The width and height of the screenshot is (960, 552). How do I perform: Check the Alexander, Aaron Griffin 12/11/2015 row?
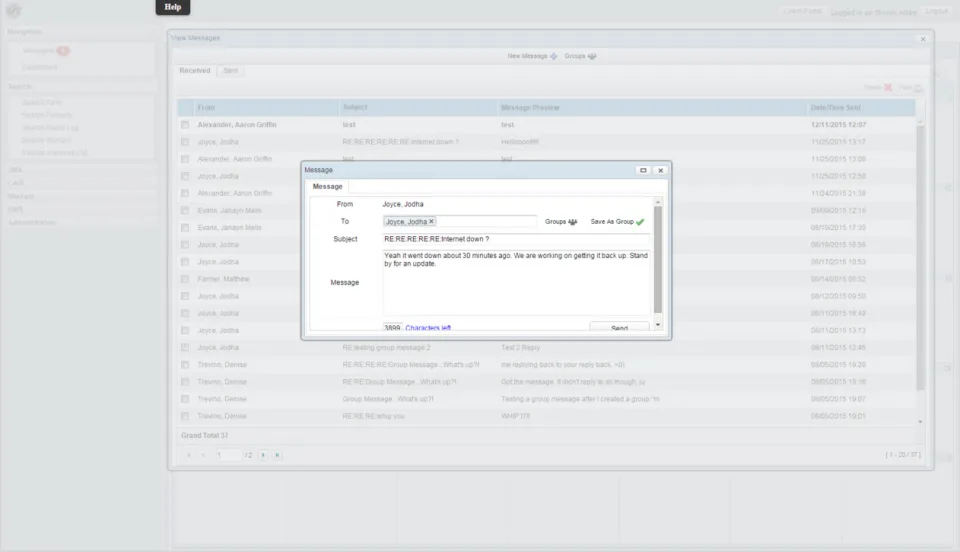click(x=185, y=125)
